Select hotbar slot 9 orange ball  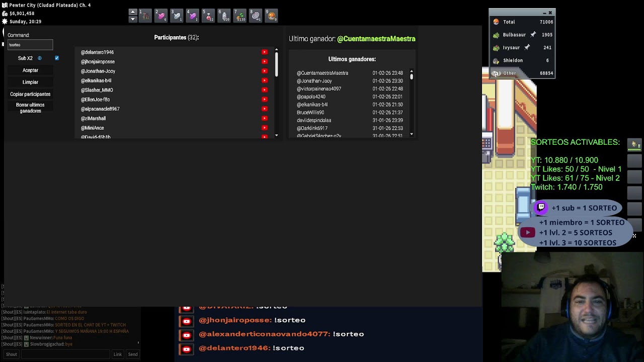(272, 16)
